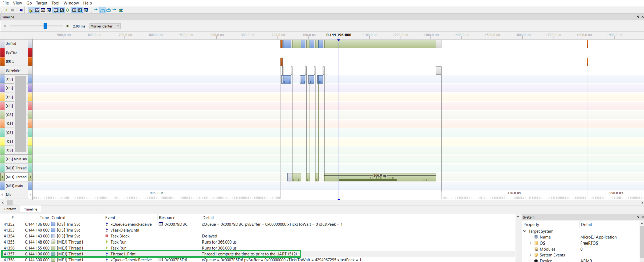644x262 pixels.
Task: Click the timeline zoom slider handle
Action: tap(45, 26)
